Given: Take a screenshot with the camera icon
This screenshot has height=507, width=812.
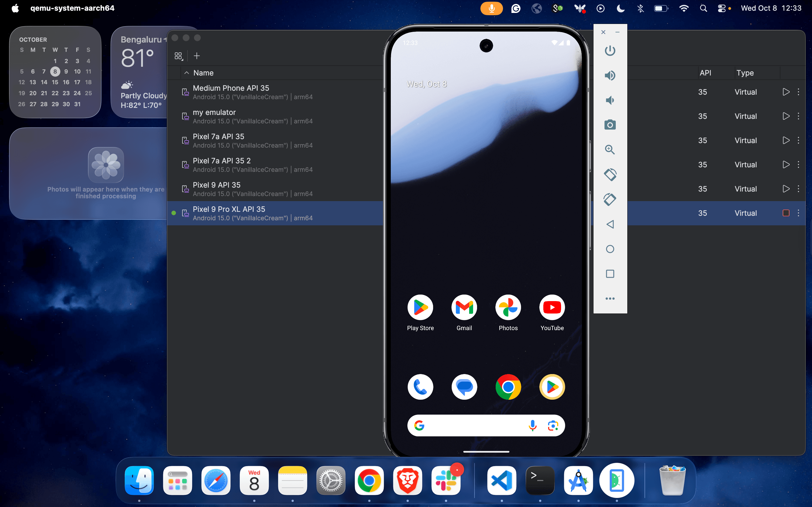Looking at the screenshot, I should tap(610, 125).
